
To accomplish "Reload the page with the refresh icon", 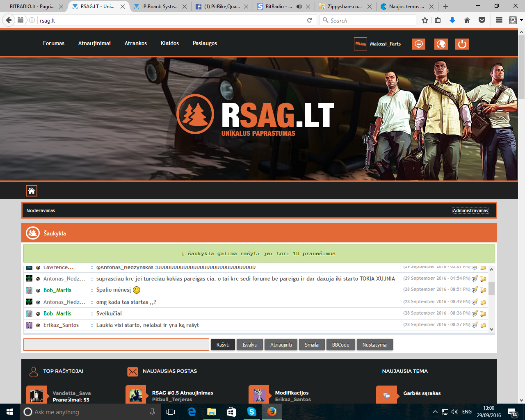I will [310, 20].
